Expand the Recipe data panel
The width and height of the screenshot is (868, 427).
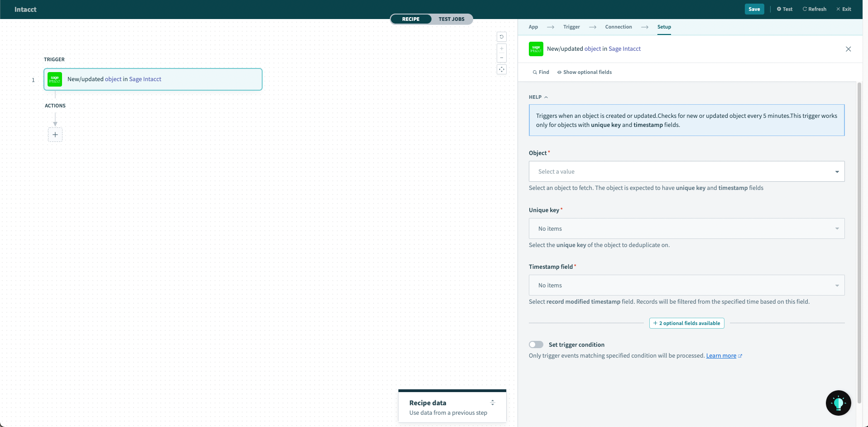492,403
